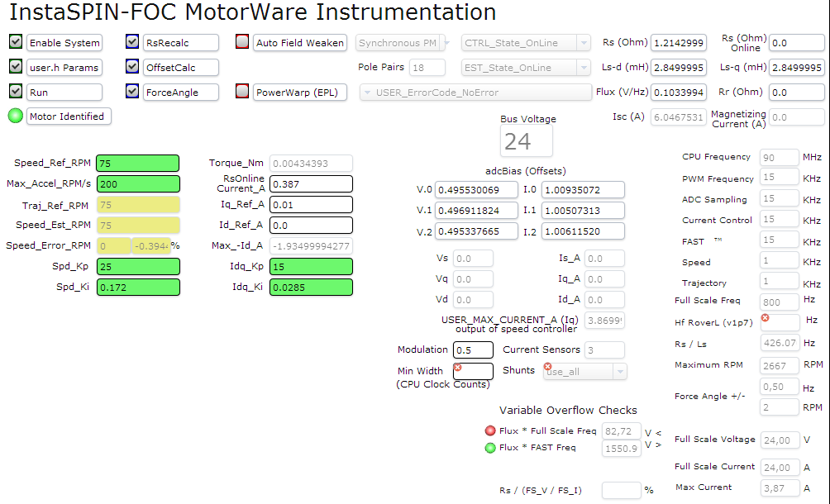Screen dimensions: 830x504
Task: Click the RsOnline Current_A field
Action: tap(311, 184)
